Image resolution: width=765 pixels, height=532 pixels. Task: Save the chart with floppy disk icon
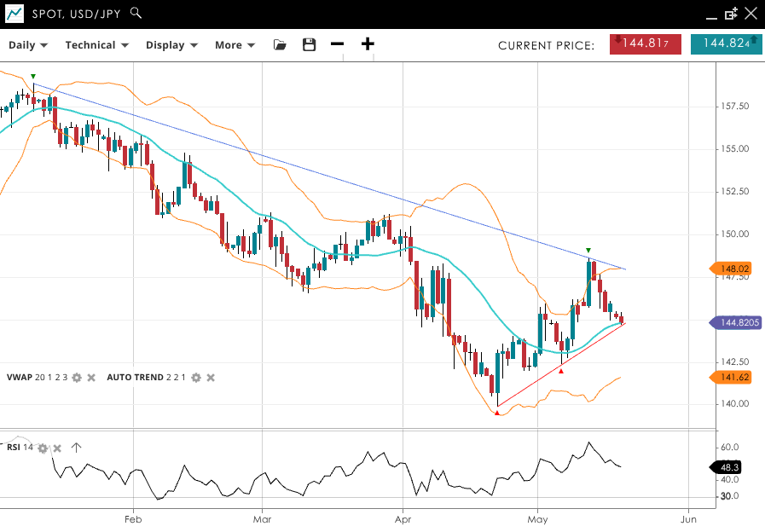point(310,44)
